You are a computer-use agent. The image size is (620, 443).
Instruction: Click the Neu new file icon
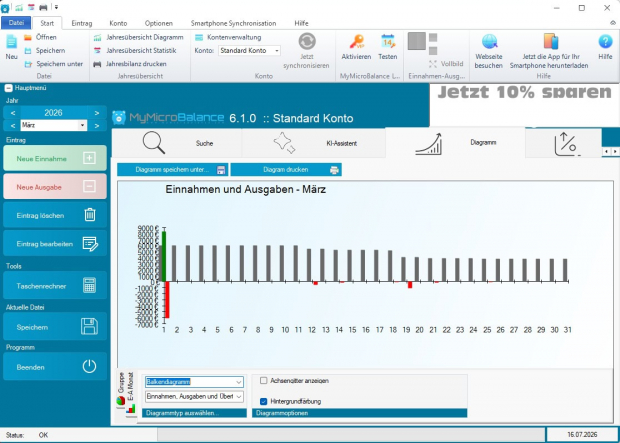click(x=11, y=42)
